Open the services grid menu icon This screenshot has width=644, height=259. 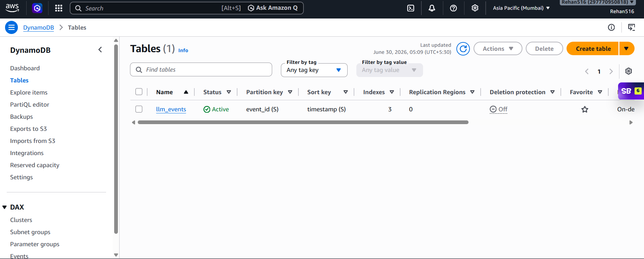[59, 8]
